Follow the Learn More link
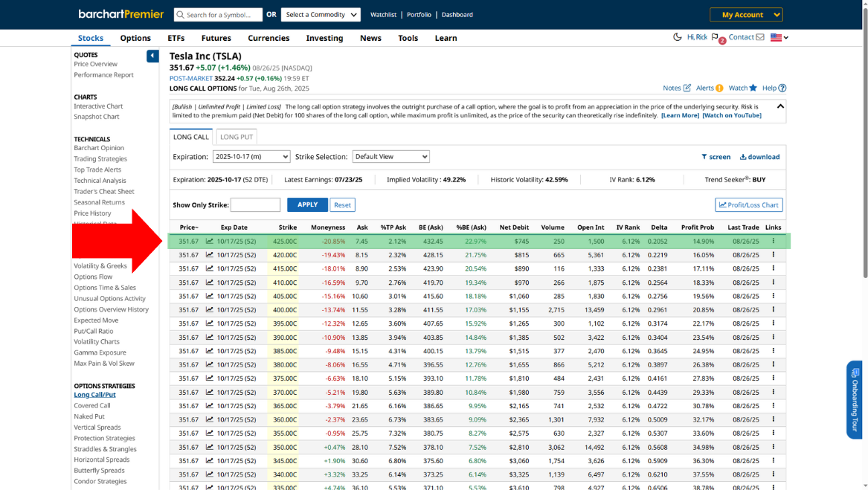 (x=680, y=115)
